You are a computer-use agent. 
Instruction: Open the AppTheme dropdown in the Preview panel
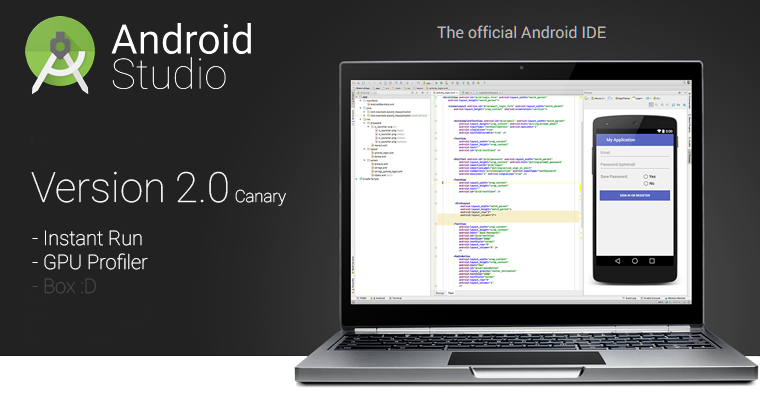tap(623, 98)
